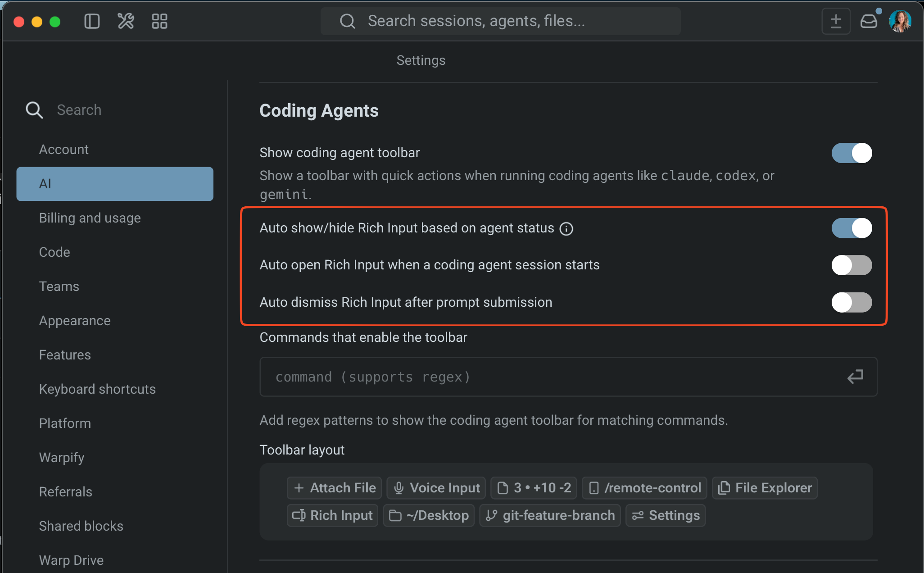Select the Voice Input chip in Toolbar layout
Viewport: 924px width, 573px height.
435,487
